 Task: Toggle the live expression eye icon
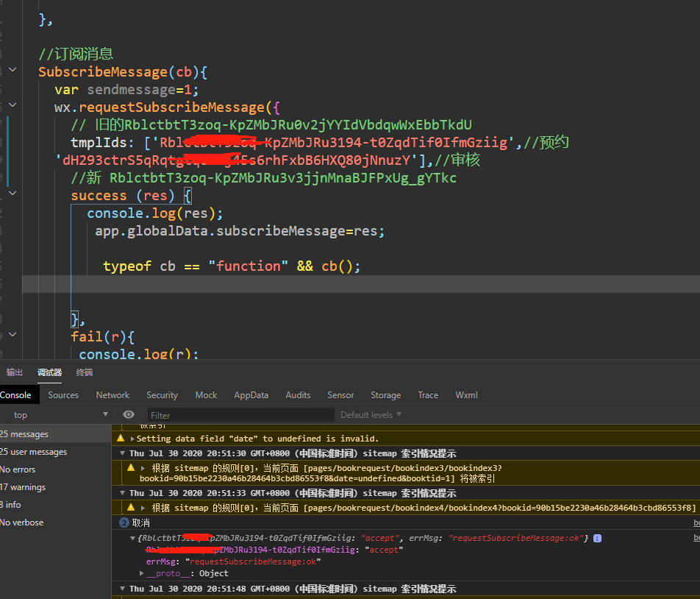click(129, 414)
